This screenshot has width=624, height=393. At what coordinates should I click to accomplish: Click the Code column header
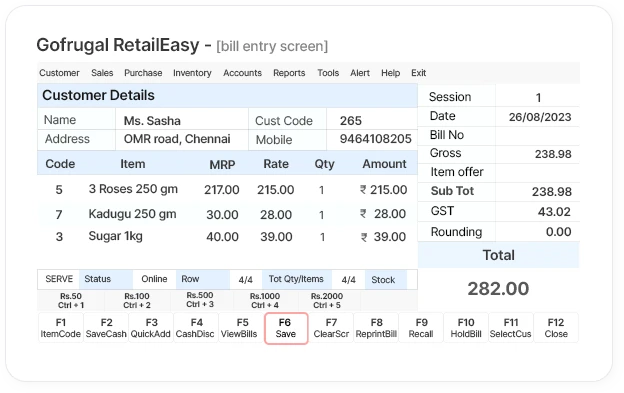point(60,164)
